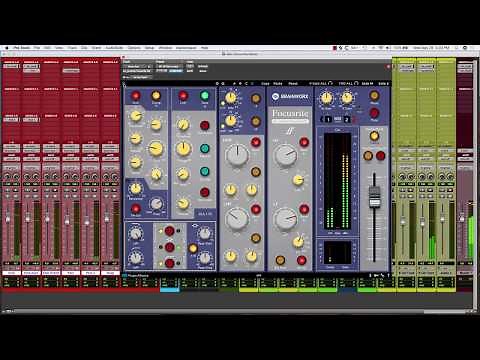Click the Paste button in plugin toolbar

278,83
